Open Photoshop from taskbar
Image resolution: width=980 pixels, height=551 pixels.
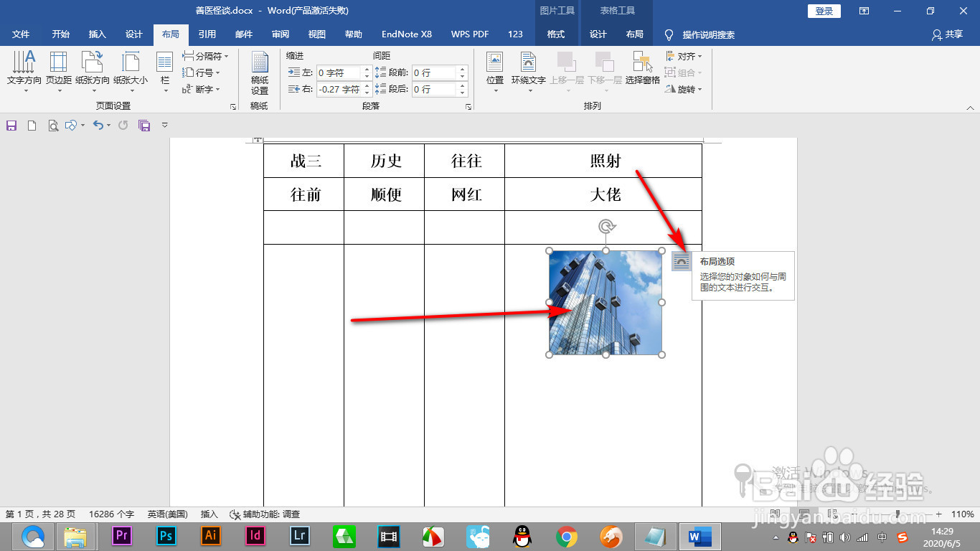click(x=166, y=535)
